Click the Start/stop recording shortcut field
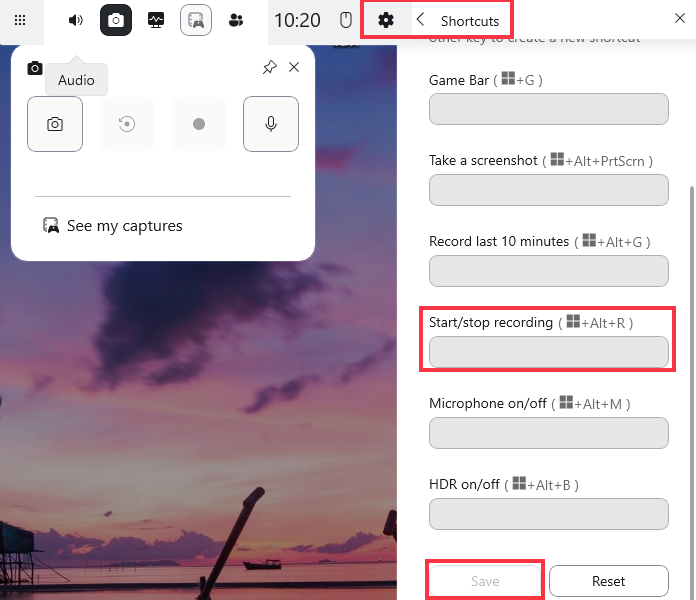Screen dimensions: 696x600 click(549, 352)
